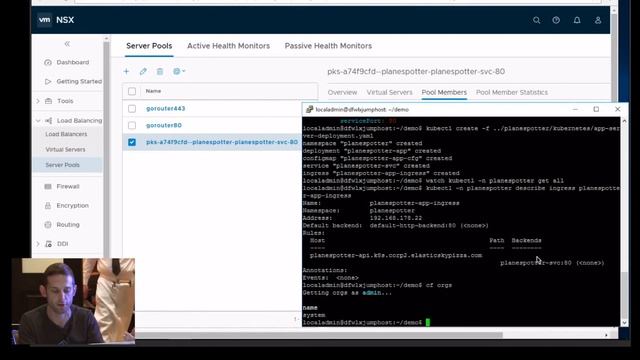Open the pks-a74f9cfd planespotter-svc-80 pool link
This screenshot has height=360, width=640.
pos(222,142)
